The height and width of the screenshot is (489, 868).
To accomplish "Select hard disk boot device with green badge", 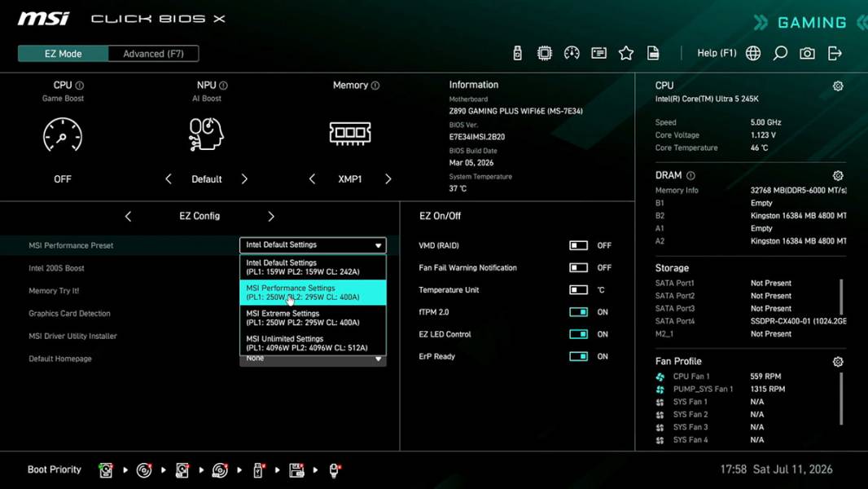I will (105, 470).
